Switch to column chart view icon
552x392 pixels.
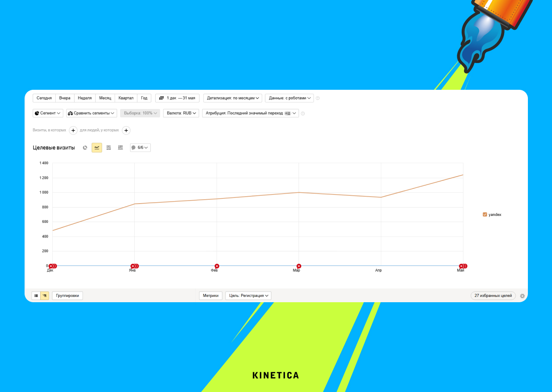click(120, 148)
